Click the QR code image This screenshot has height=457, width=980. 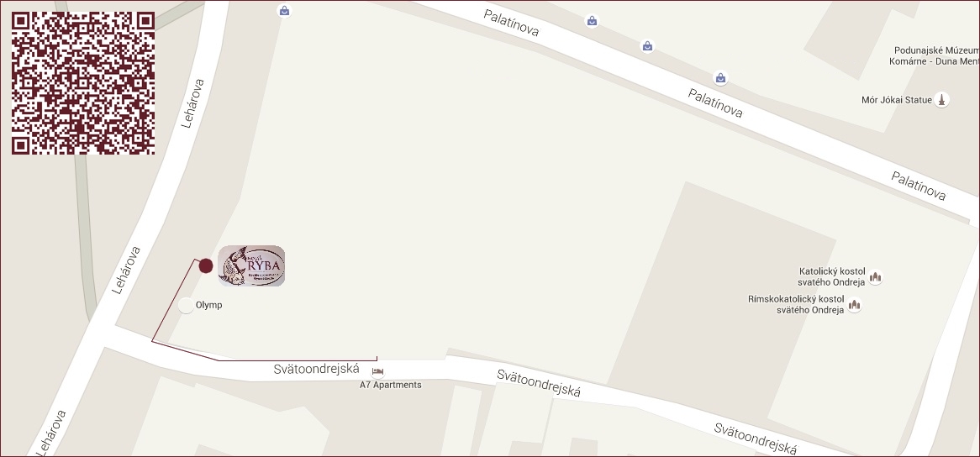pyautogui.click(x=83, y=83)
